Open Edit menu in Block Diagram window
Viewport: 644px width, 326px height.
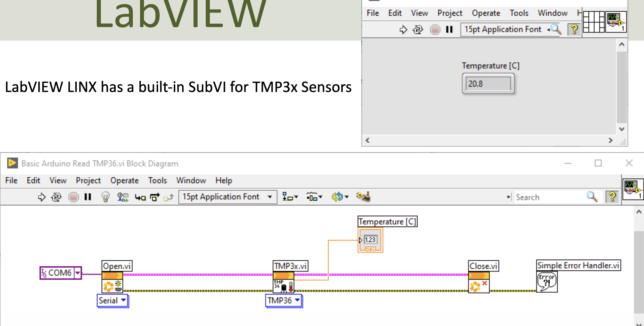click(x=33, y=180)
